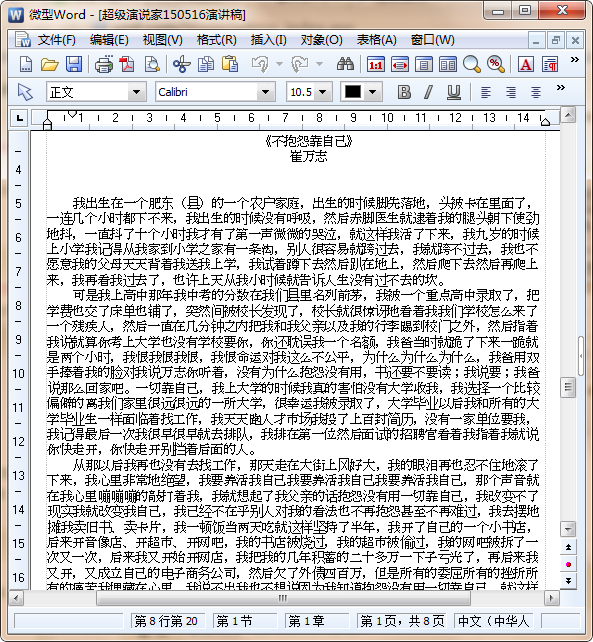Open zoom percentage tool icon
Viewport: 593px width, 642px height.
(x=496, y=65)
